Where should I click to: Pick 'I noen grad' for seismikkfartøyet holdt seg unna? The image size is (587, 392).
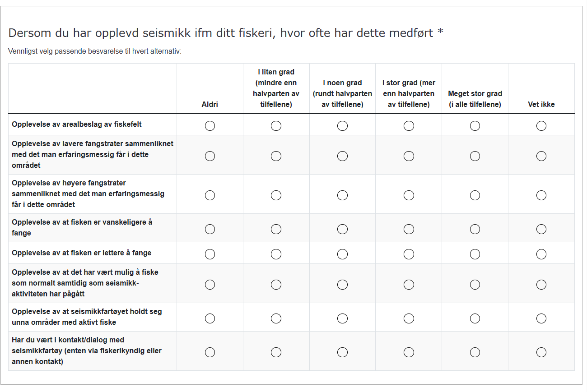(x=342, y=318)
